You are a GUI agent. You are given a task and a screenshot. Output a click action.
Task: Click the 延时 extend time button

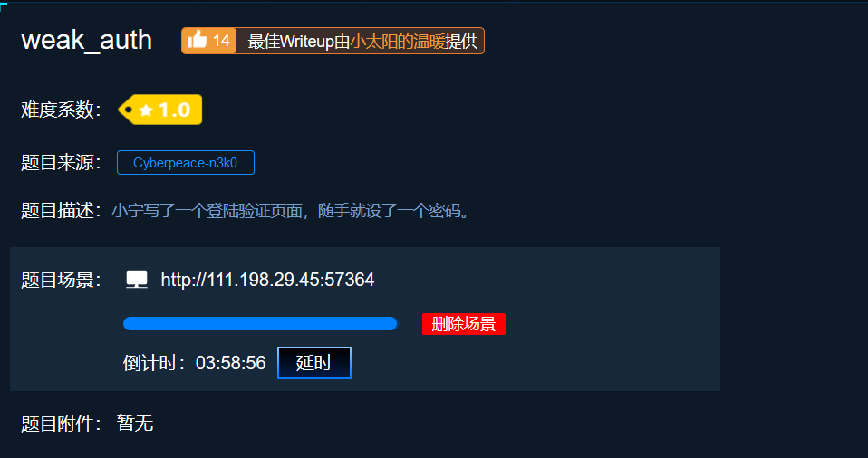313,363
